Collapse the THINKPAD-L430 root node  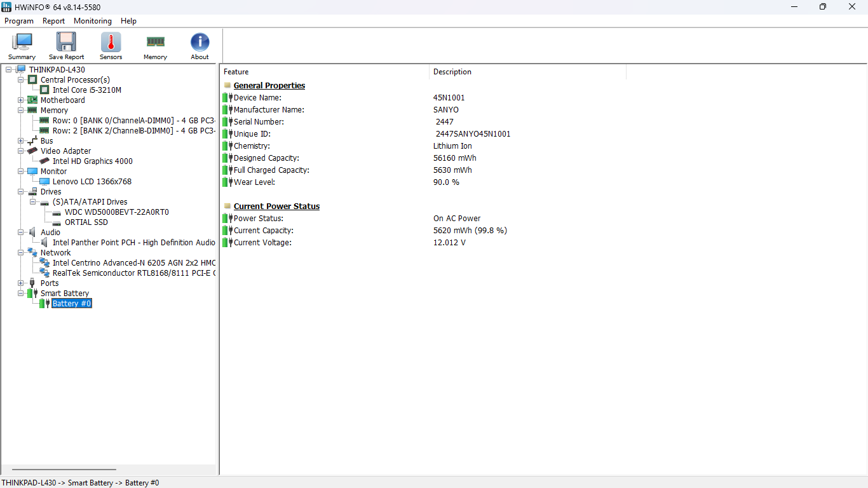tap(9, 69)
